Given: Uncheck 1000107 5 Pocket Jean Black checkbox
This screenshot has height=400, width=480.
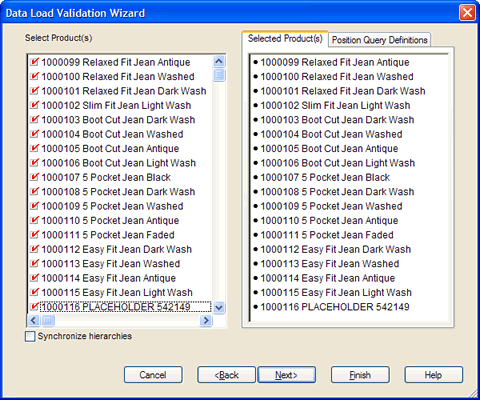Looking at the screenshot, I should (34, 177).
